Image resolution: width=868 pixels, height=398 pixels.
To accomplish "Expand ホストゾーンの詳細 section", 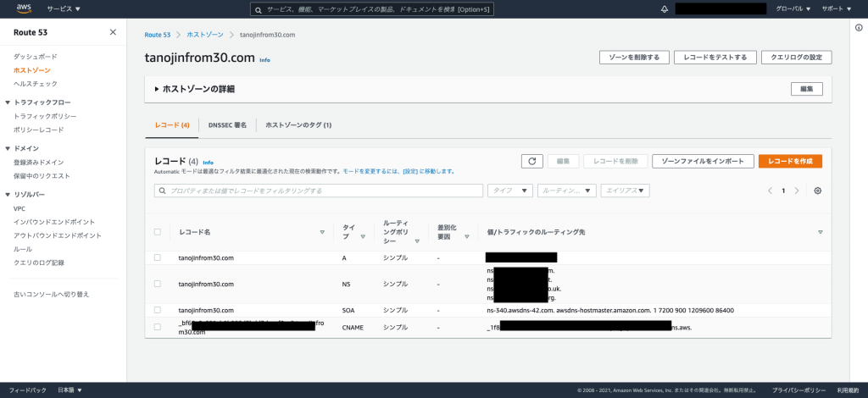I will tap(195, 89).
